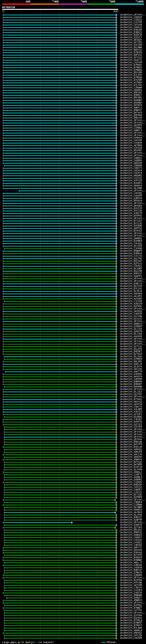This screenshot has height=644, width=146.
Task: Open the UniRef100_C4USD5 hit label
Action: pos(131,638)
